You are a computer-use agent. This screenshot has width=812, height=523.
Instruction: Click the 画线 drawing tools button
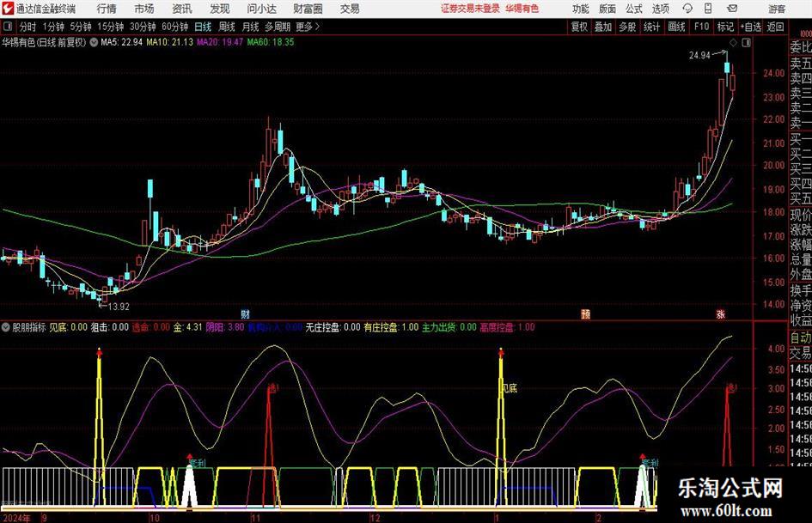tap(676, 27)
